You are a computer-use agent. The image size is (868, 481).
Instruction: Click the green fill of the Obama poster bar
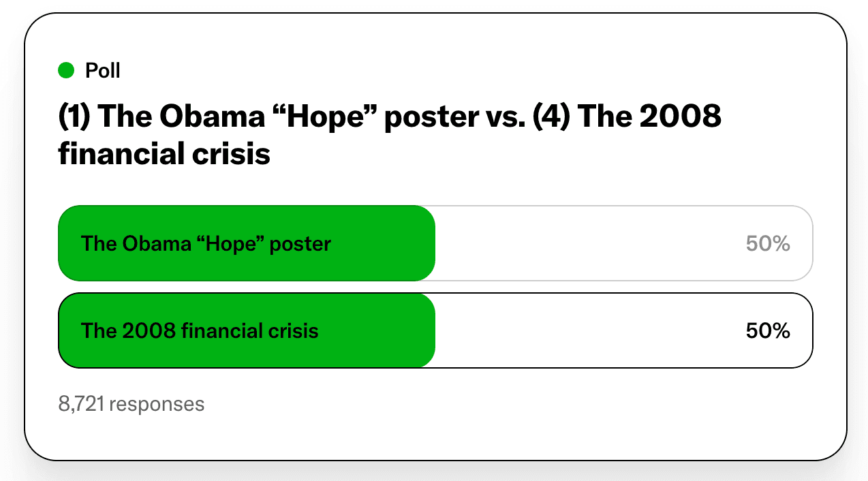382,243
